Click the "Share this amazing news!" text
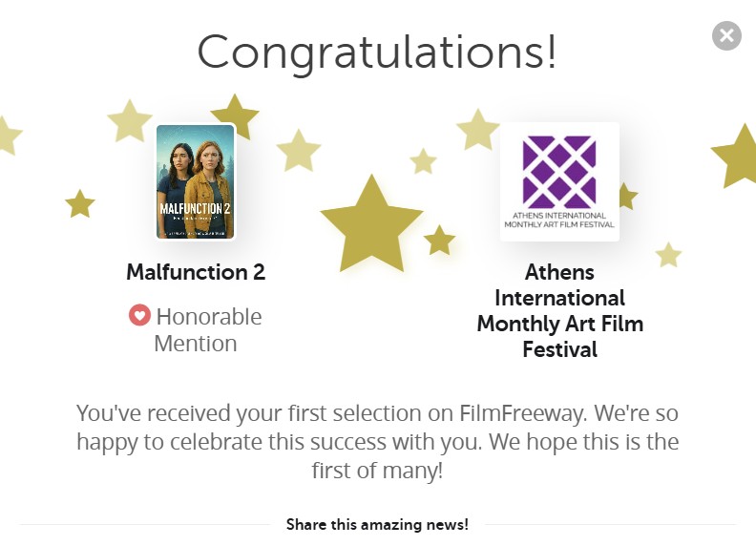Viewport: 756px width, 546px height. click(377, 524)
